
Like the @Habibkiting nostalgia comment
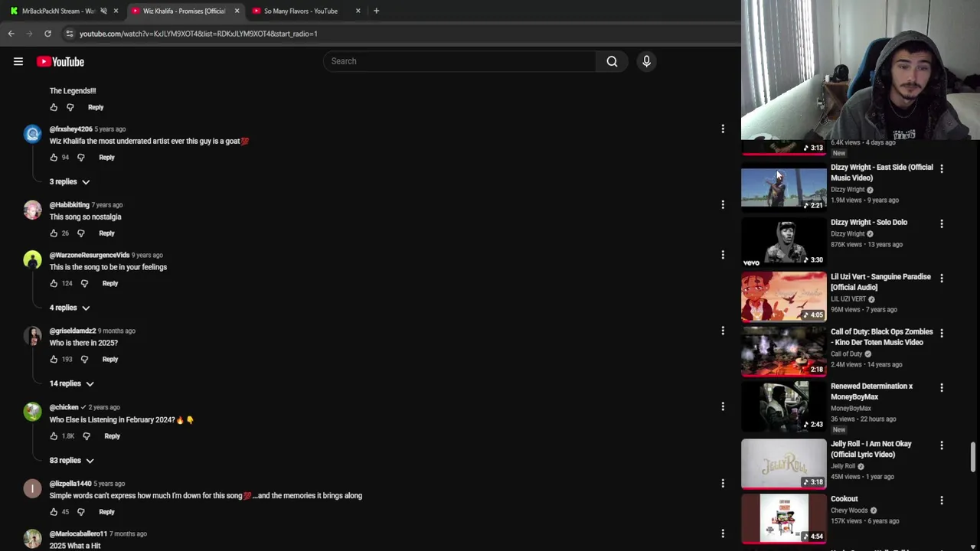coord(54,233)
